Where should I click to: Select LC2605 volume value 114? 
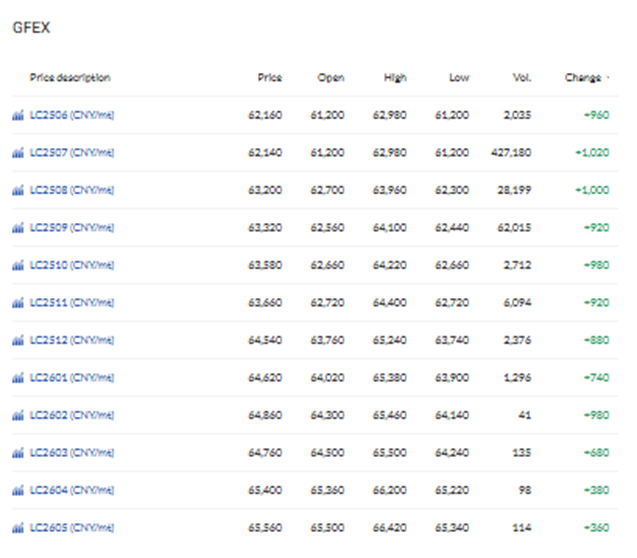tap(522, 527)
